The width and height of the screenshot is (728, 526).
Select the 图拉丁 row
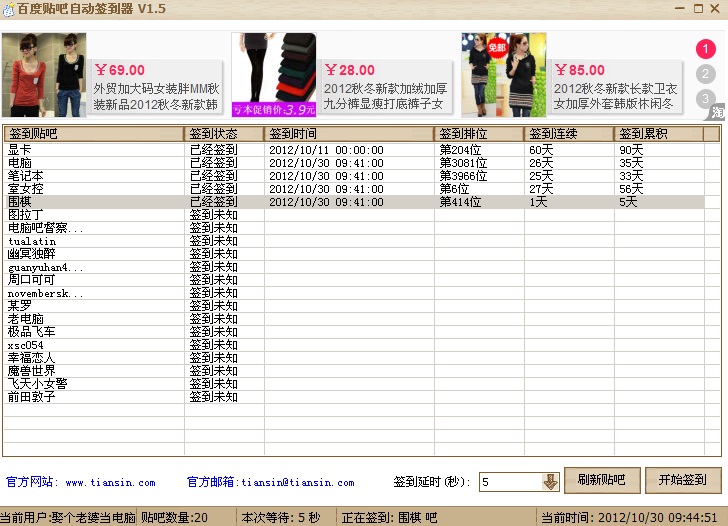354,215
